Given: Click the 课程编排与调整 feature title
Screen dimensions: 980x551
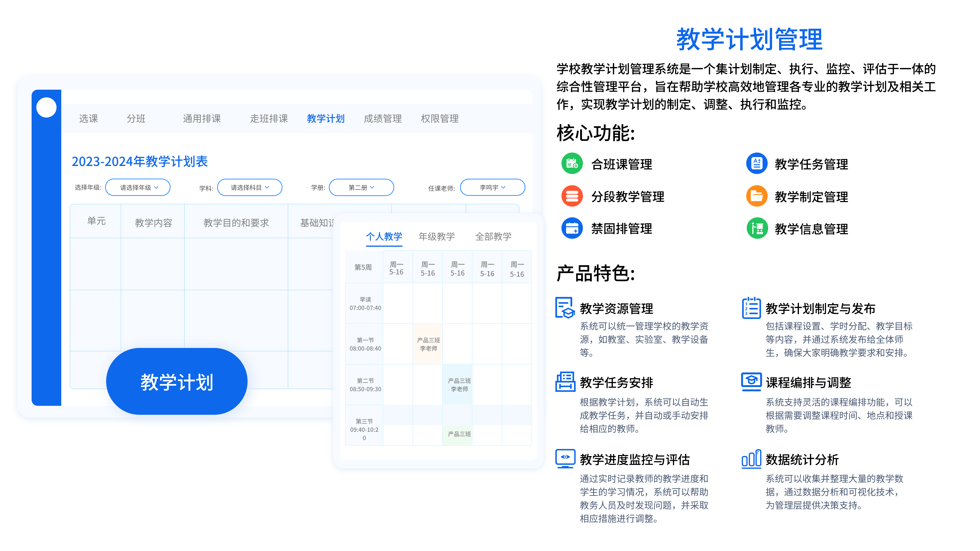Looking at the screenshot, I should pyautogui.click(x=808, y=382).
